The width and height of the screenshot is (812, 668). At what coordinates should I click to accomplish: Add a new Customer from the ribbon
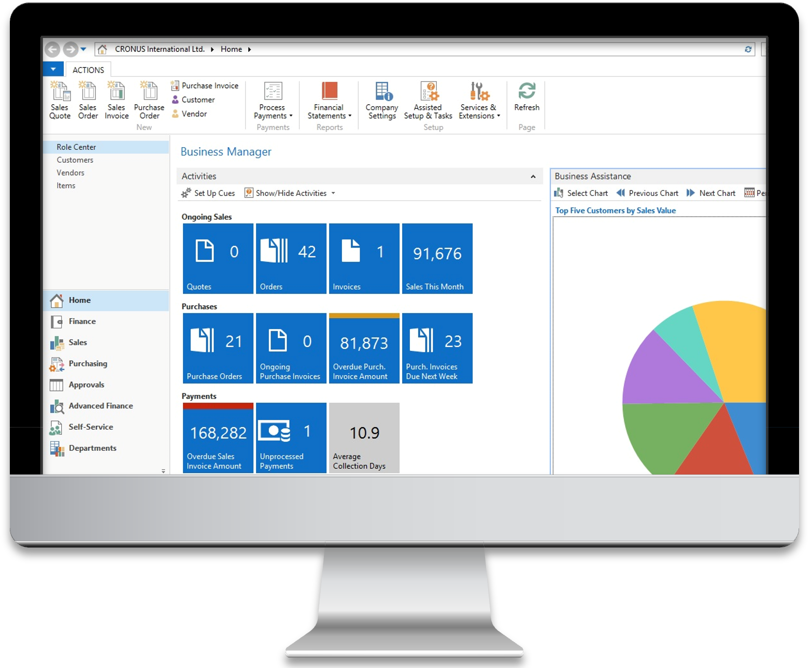(193, 100)
